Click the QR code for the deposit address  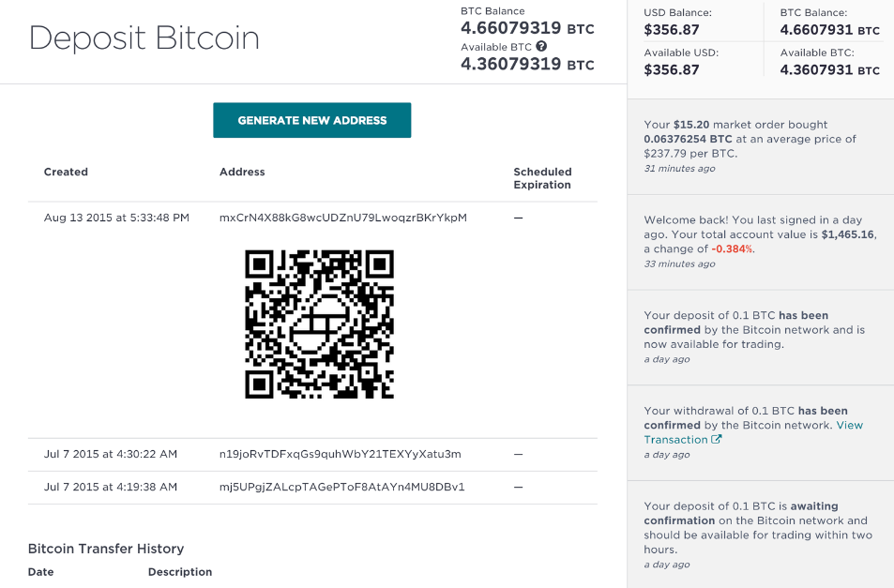[319, 324]
